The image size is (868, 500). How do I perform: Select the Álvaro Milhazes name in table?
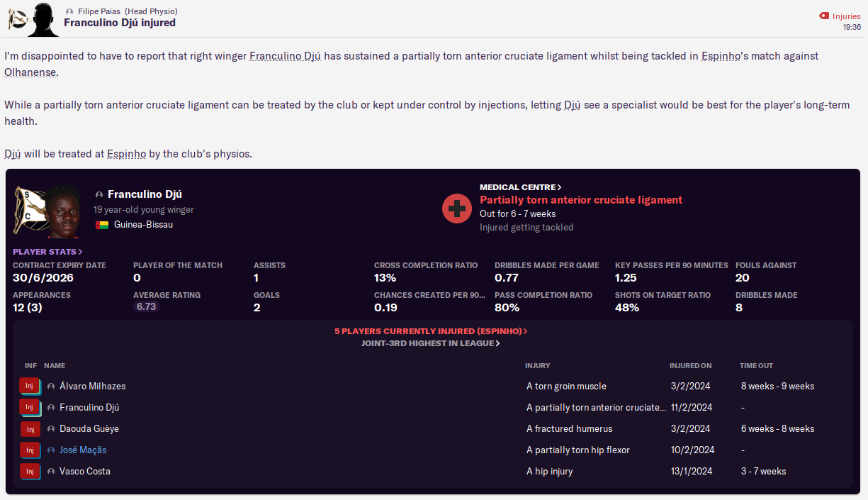(x=92, y=387)
